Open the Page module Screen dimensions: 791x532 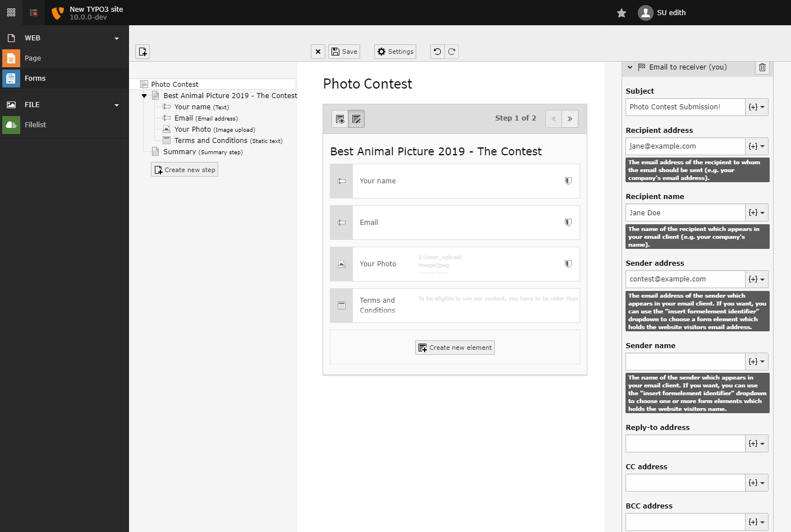pyautogui.click(x=33, y=58)
